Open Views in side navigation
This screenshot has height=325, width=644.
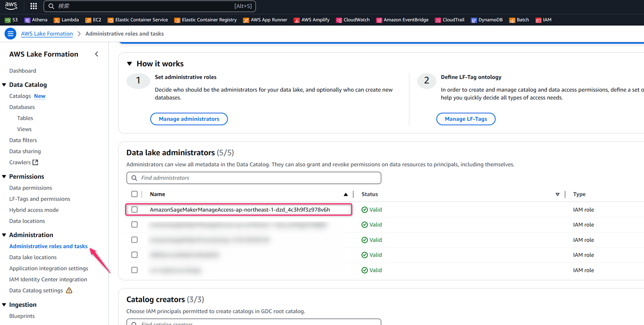click(x=24, y=129)
